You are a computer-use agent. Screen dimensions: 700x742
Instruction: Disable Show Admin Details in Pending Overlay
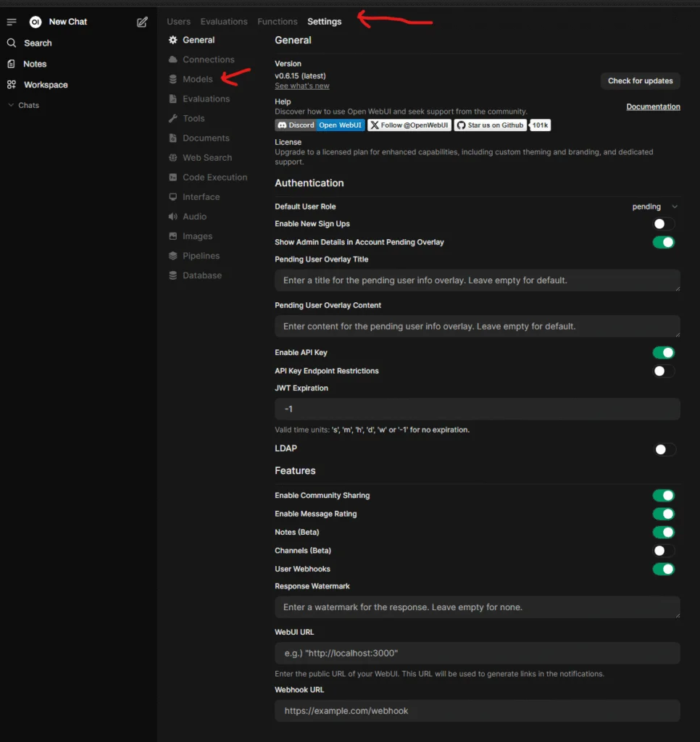[664, 242]
